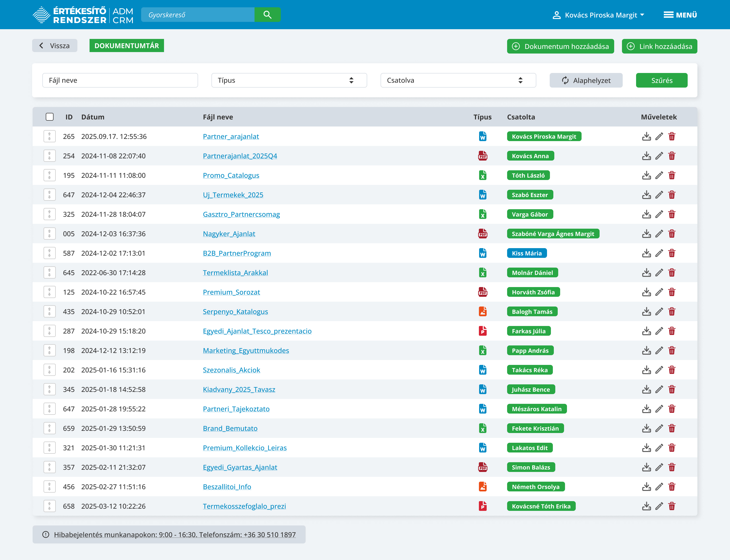Expand the Típus filter dropdown
This screenshot has height=560, width=730.
289,80
